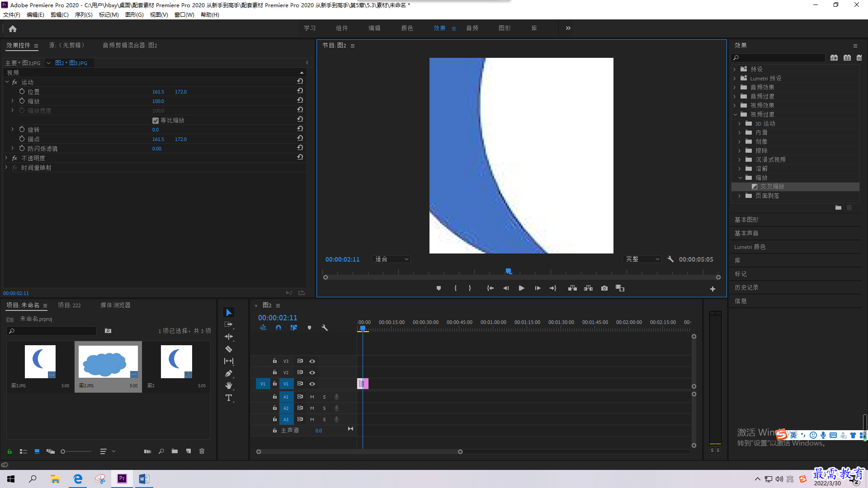Toggle Position animation stopwatch

click(x=22, y=91)
